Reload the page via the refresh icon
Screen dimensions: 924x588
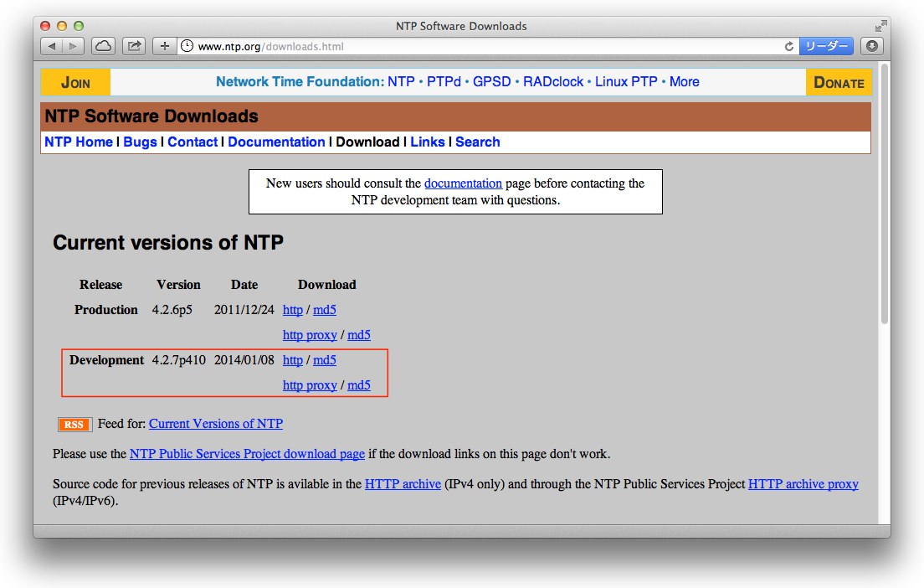(788, 46)
